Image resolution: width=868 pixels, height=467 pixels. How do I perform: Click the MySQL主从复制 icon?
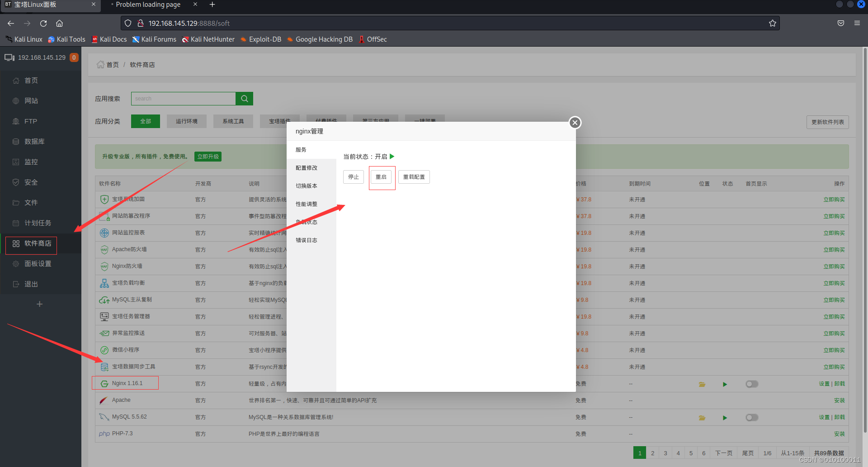click(104, 300)
